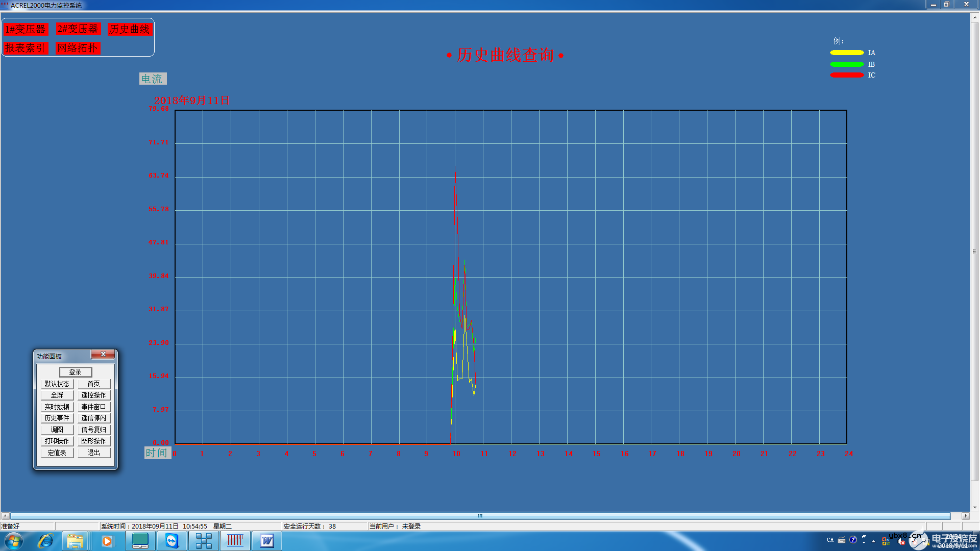Image resolution: width=980 pixels, height=551 pixels.
Task: Open the 报表索引 page
Action: 26,48
